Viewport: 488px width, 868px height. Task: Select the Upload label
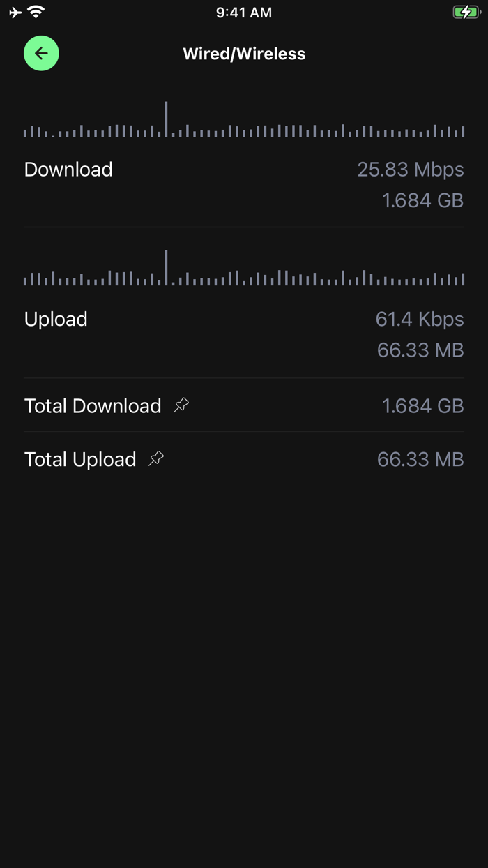coord(56,319)
